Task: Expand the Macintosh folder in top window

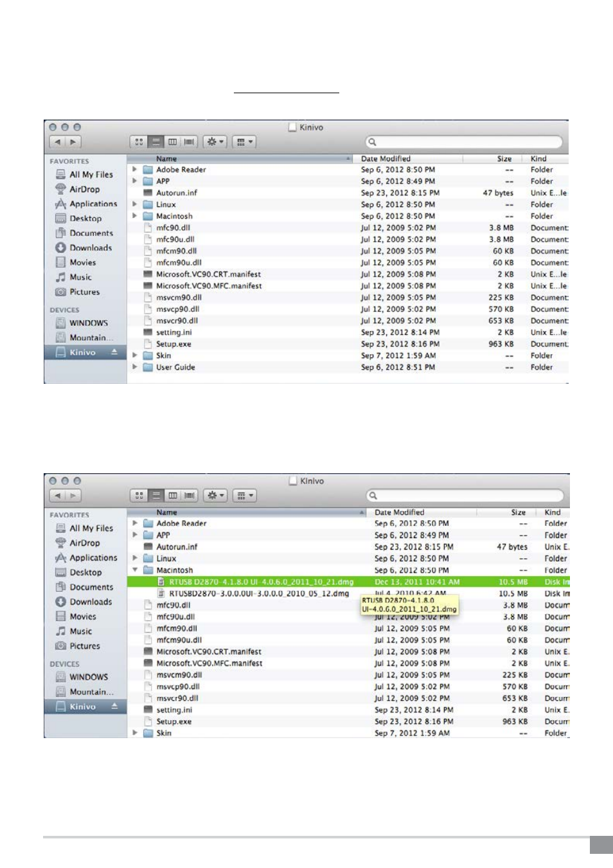Action: tap(135, 216)
